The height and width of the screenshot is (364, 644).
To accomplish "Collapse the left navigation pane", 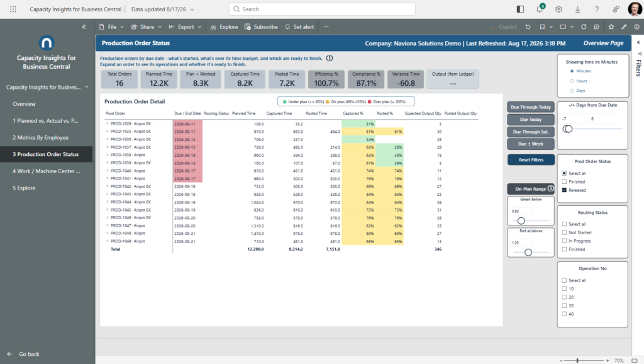I will point(84,26).
